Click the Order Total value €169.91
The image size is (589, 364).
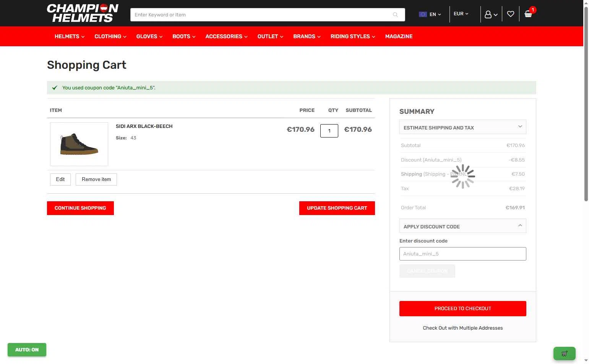point(515,208)
